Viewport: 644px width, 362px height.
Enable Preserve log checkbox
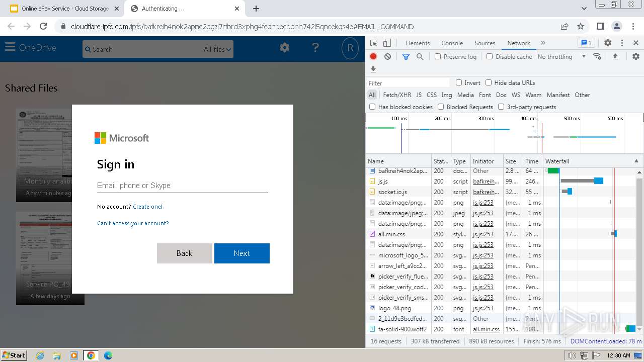[x=438, y=56]
